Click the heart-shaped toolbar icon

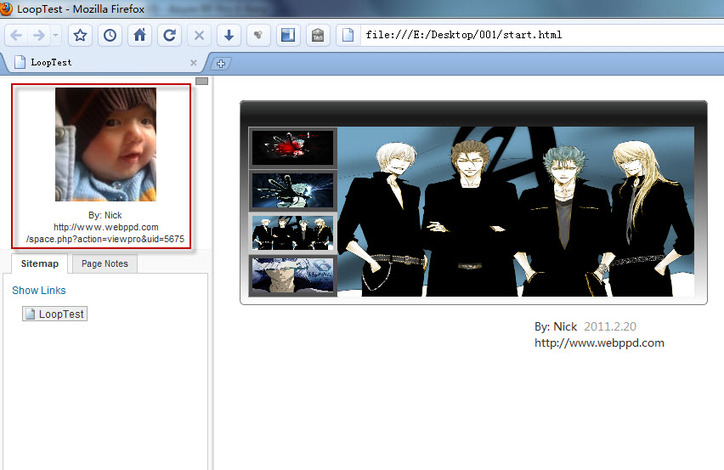[258, 35]
